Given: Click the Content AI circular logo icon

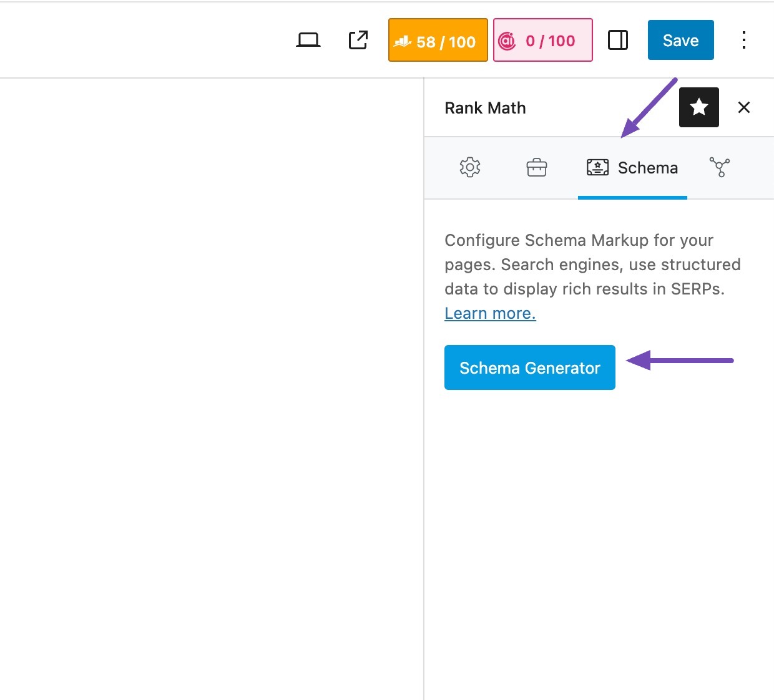Looking at the screenshot, I should point(507,40).
